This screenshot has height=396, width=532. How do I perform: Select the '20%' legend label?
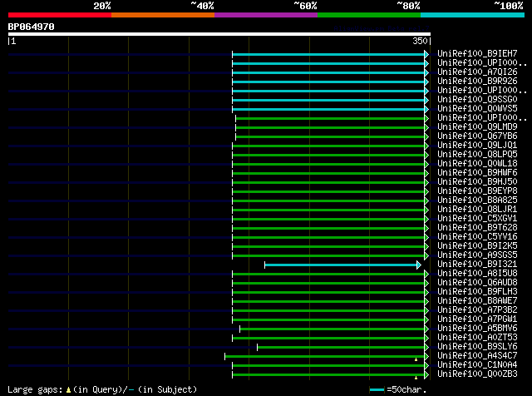[102, 6]
